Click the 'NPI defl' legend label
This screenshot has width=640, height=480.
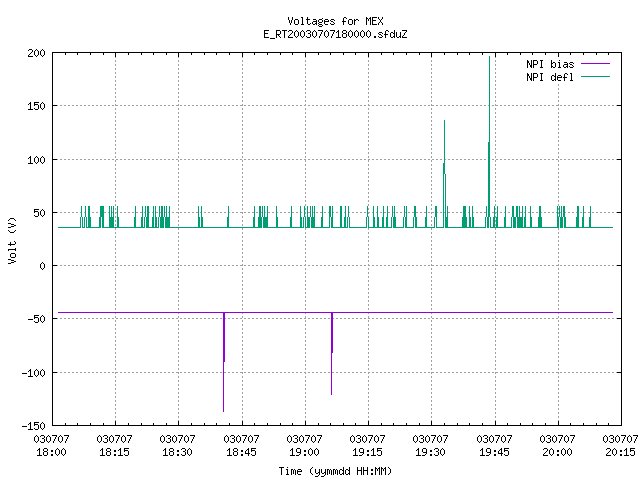[550, 77]
